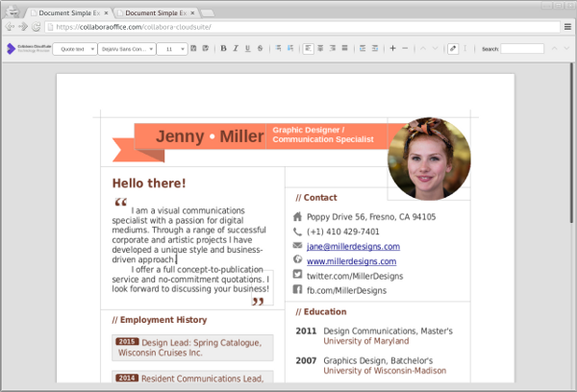This screenshot has height=392, width=577.
Task: Toggle bold formatting
Action: [223, 48]
